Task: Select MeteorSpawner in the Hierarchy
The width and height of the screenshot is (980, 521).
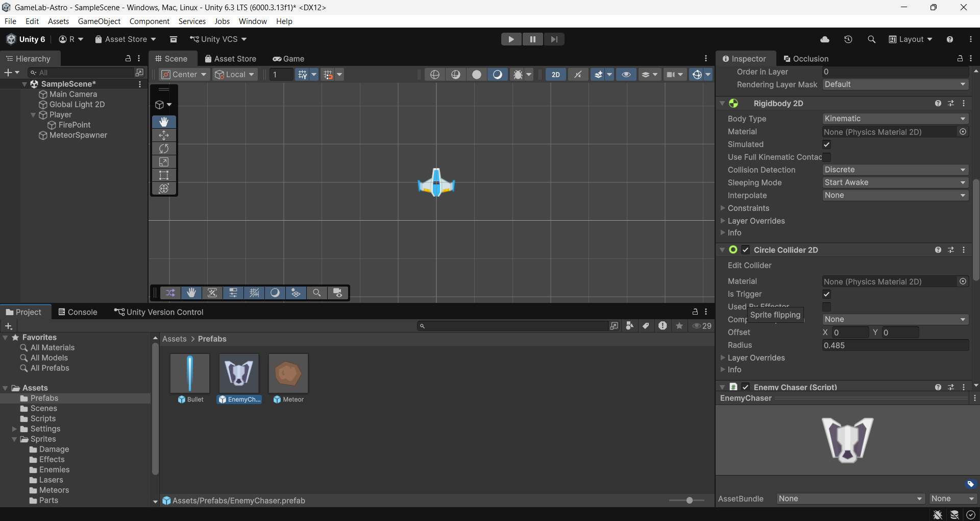Action: 78,135
